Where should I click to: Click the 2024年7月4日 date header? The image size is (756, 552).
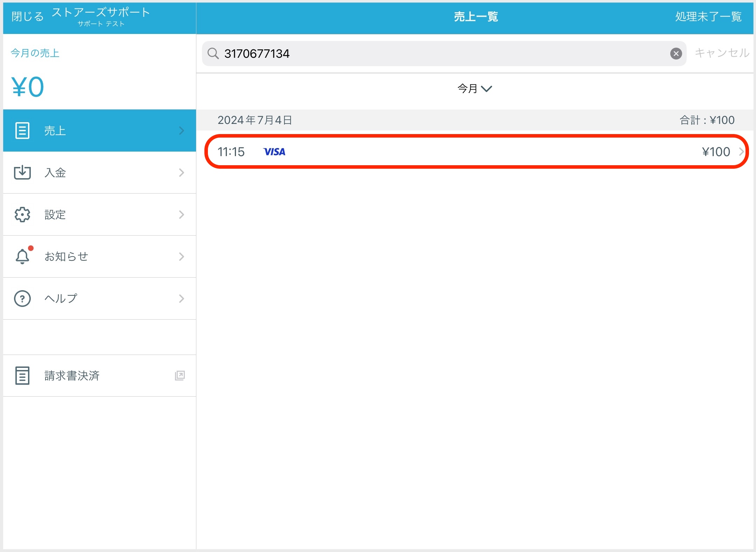pos(255,120)
